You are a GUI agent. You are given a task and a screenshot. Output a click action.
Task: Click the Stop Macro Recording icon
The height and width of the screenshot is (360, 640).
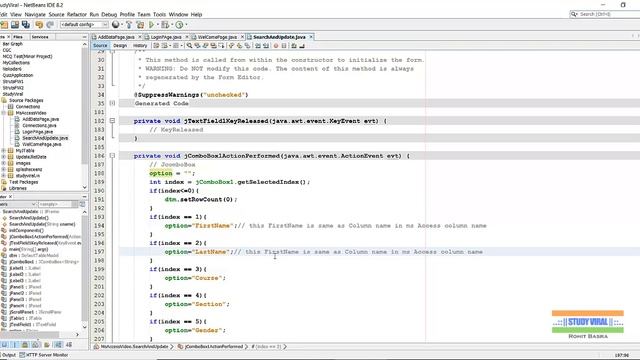point(284,46)
